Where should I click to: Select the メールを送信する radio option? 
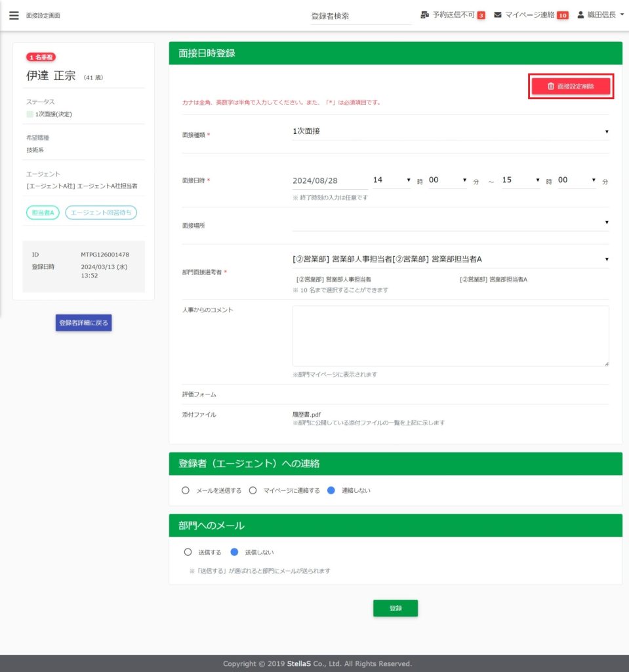point(186,490)
